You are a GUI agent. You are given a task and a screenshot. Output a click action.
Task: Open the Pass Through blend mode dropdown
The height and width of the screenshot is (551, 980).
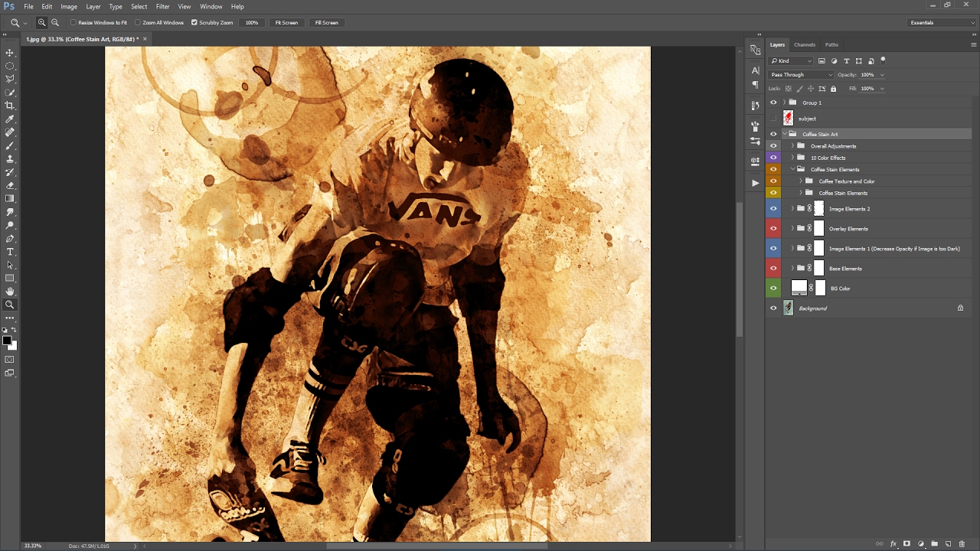pyautogui.click(x=801, y=75)
